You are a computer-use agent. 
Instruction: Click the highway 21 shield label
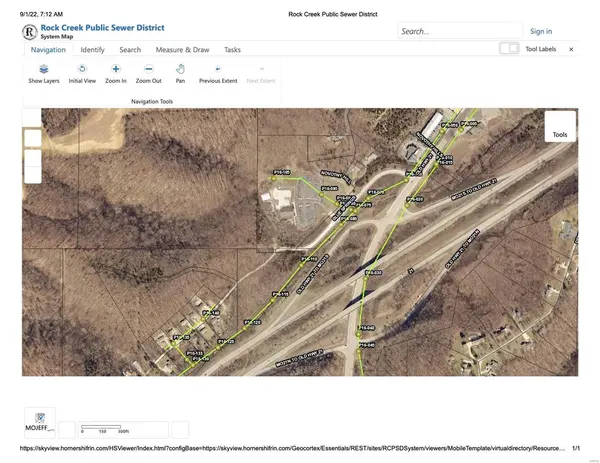411,271
